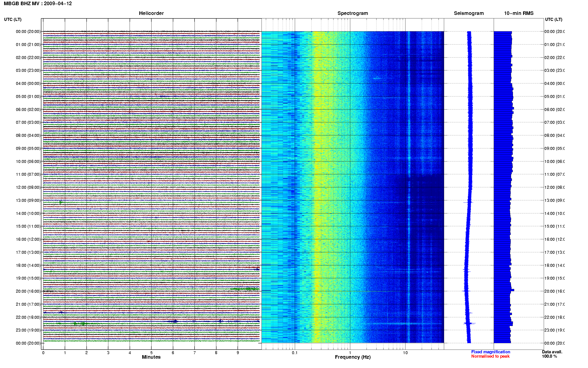
Task: Click the '10' frequency tick label
Action: [x=405, y=353]
